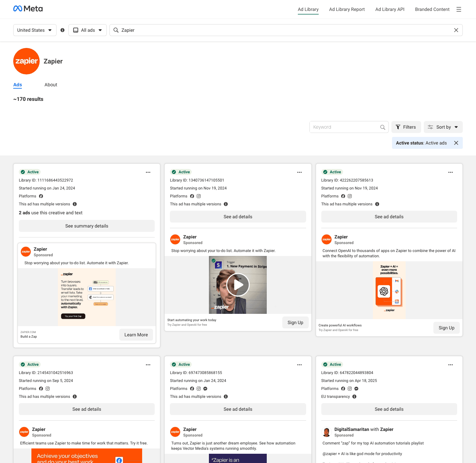Expand the Sort by dropdown
This screenshot has width=476, height=463.
[x=443, y=127]
